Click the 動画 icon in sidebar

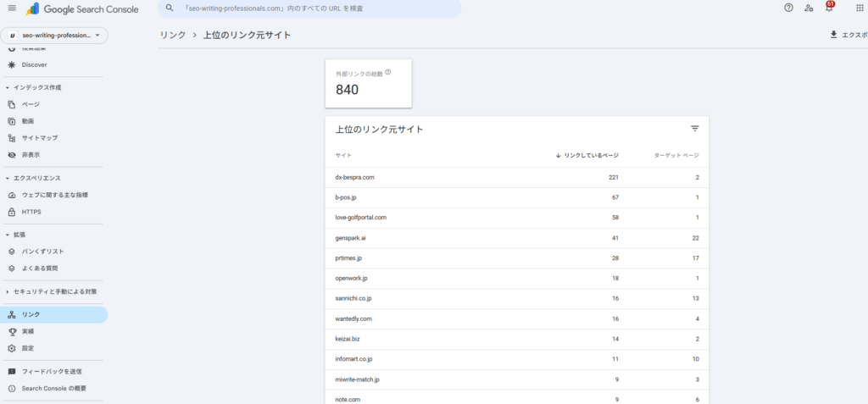[12, 121]
